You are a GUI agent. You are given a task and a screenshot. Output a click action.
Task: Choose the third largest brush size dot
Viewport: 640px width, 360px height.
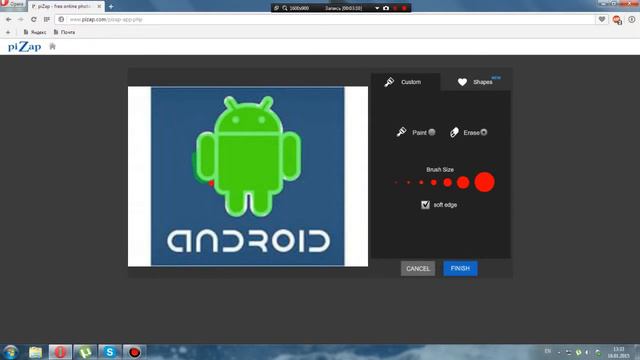click(448, 182)
